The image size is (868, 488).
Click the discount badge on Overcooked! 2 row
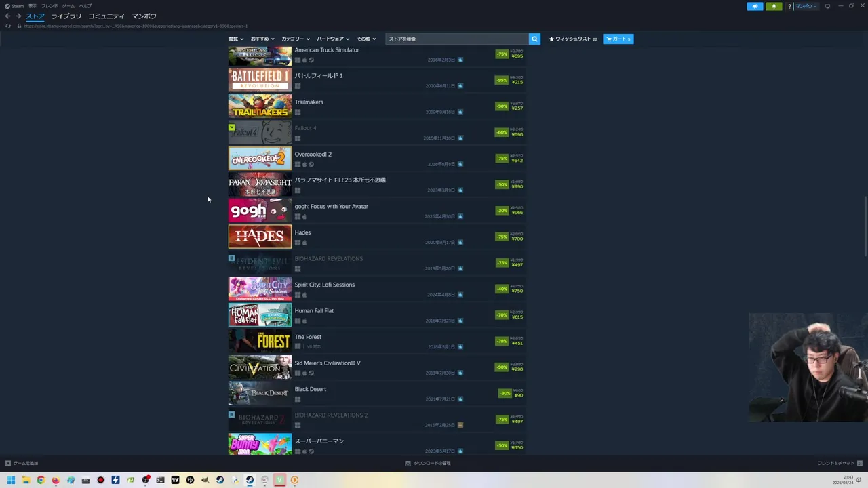(x=502, y=159)
